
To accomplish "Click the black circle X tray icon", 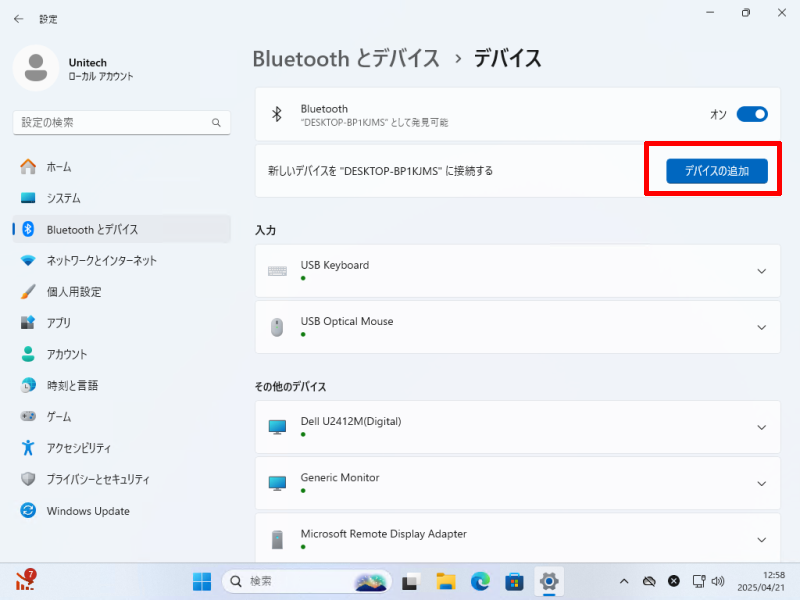I will [x=673, y=581].
